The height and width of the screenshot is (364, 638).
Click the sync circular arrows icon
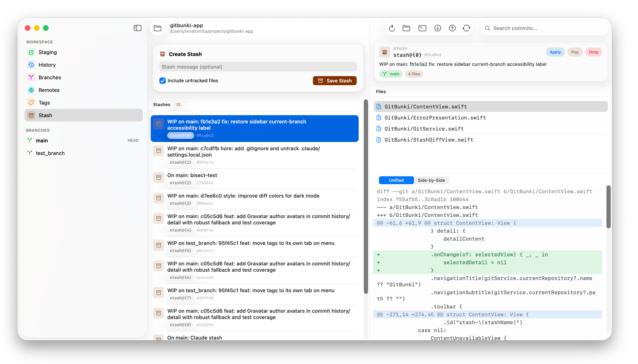coord(466,28)
